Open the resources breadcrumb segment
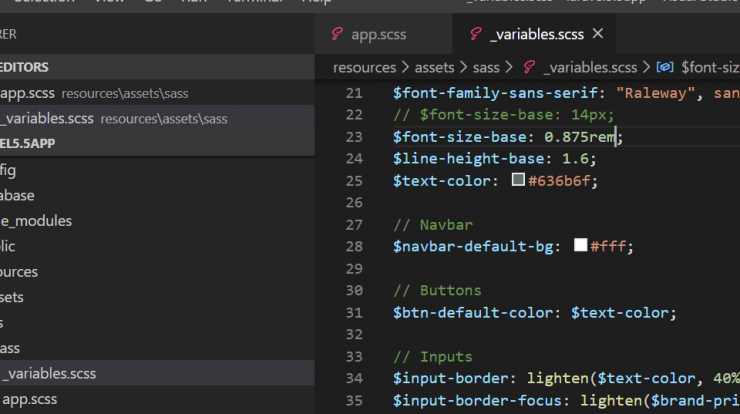Image resolution: width=740 pixels, height=414 pixels. pos(364,68)
